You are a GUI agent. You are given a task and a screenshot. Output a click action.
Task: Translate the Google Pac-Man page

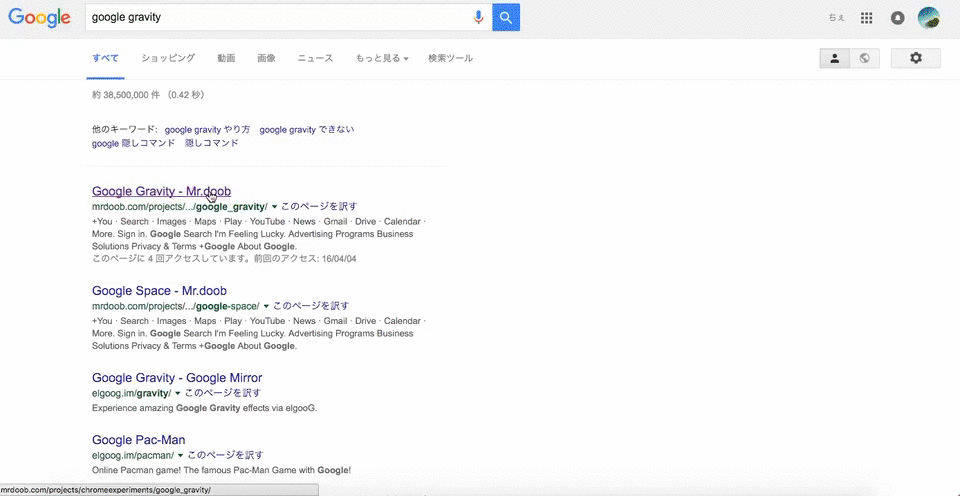[226, 455]
